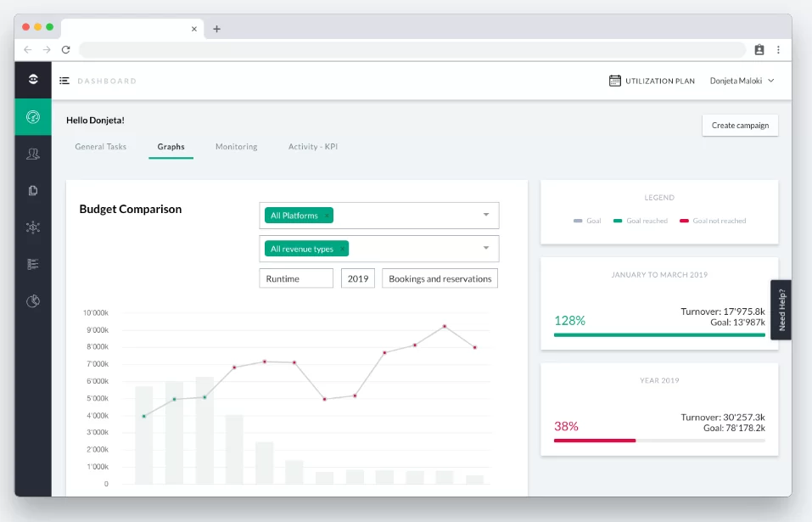The width and height of the screenshot is (812, 522).
Task: Remove the All revenue types tag
Action: (342, 249)
